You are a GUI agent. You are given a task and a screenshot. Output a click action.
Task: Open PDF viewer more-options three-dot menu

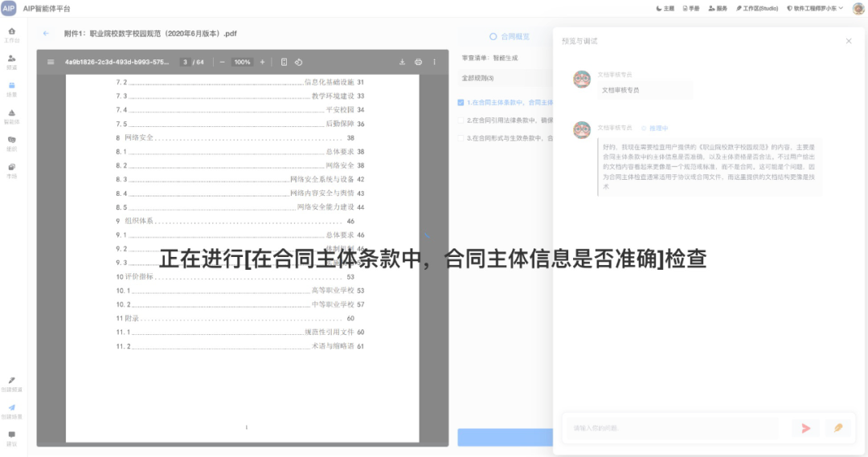point(435,62)
